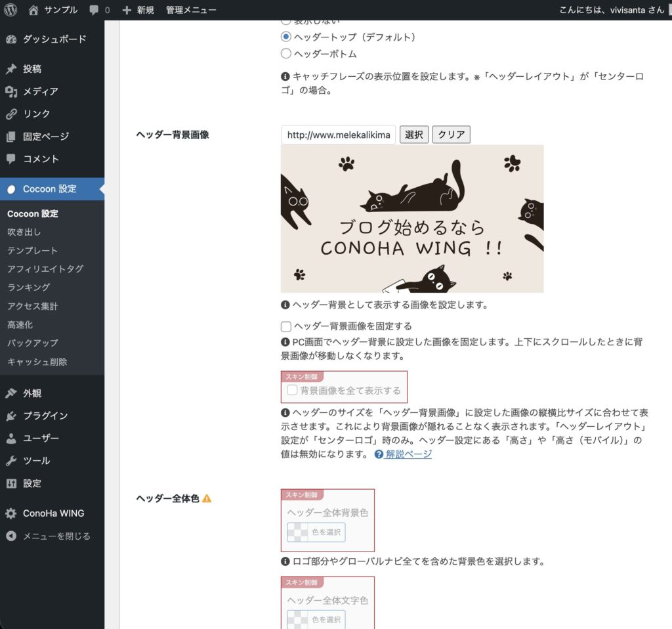Image resolution: width=672 pixels, height=629 pixels.
Task: Click the ConoHa WING gear icon
Action: [x=11, y=513]
